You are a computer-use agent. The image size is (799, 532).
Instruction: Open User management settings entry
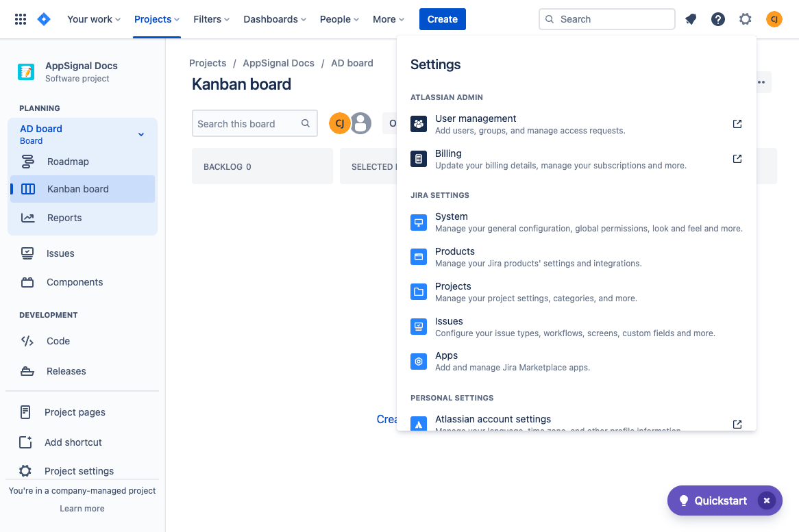577,124
